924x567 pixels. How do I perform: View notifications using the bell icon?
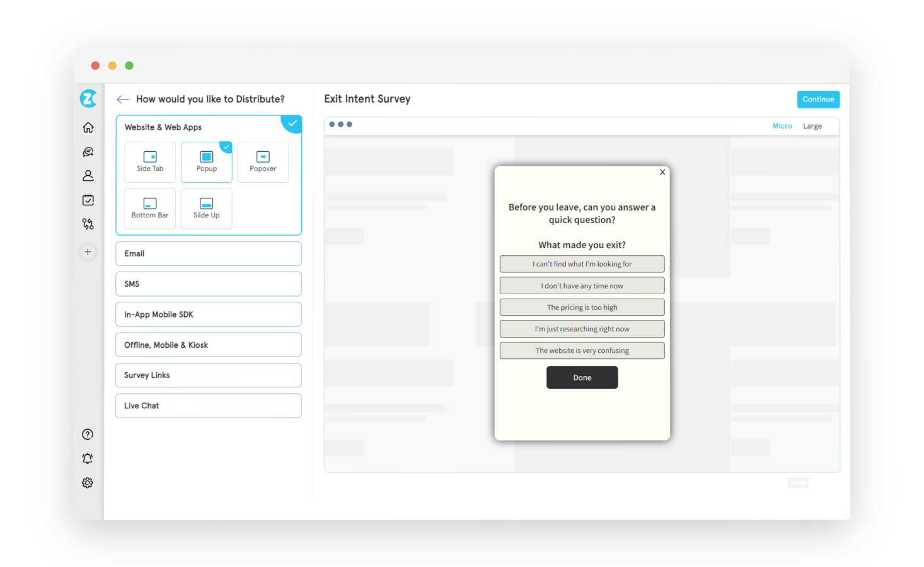point(87,458)
